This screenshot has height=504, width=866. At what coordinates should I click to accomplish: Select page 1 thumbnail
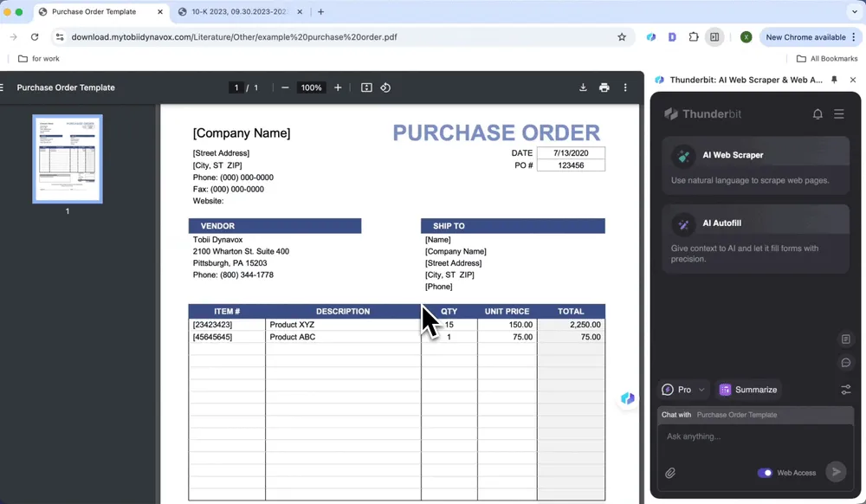(x=68, y=159)
